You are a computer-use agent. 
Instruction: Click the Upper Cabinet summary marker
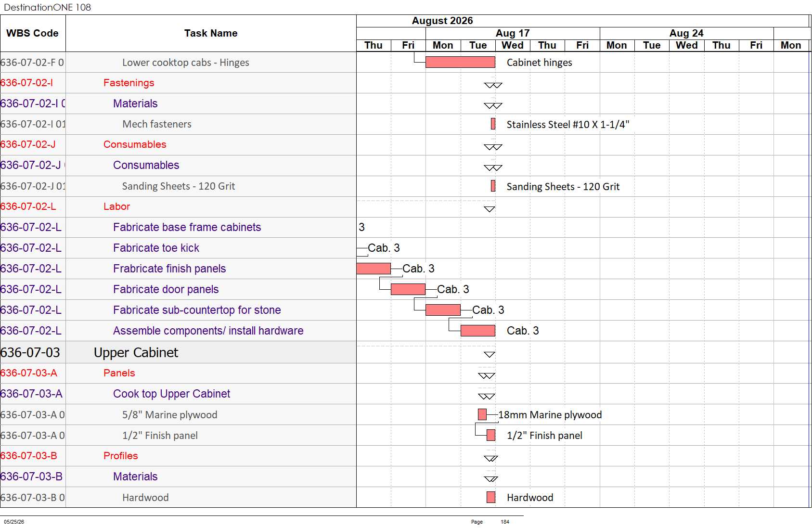490,354
